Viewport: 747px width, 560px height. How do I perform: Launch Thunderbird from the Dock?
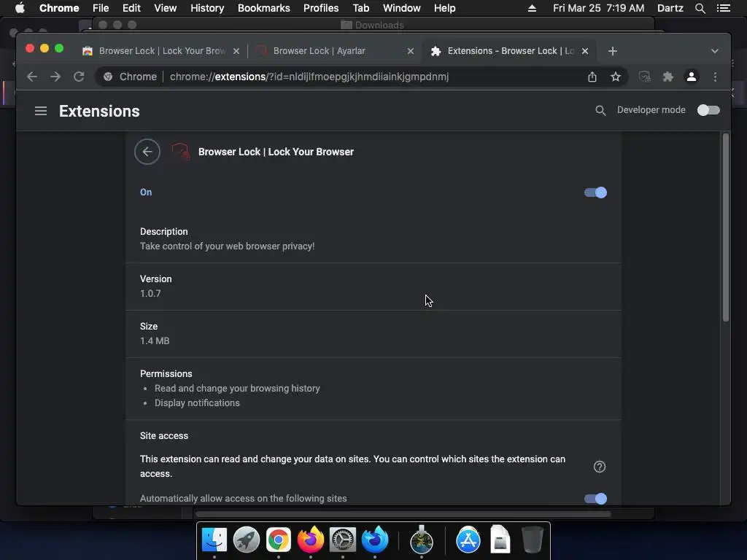(375, 540)
